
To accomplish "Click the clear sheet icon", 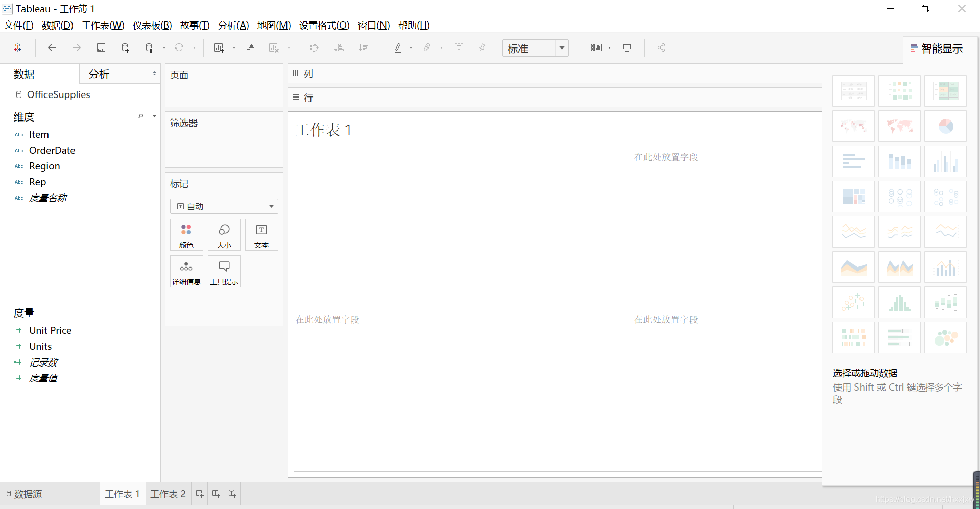I will [x=274, y=47].
